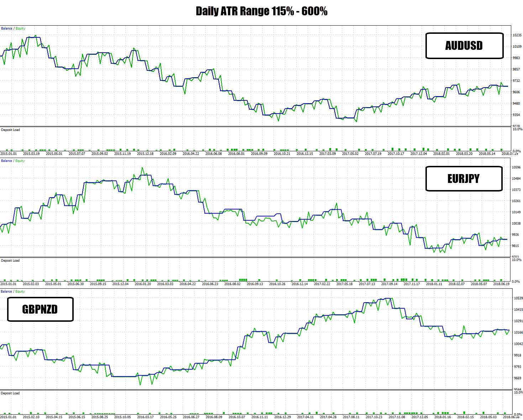Click the date 2017.07.19 on the time axis
523x420 pixels.
(x=373, y=154)
